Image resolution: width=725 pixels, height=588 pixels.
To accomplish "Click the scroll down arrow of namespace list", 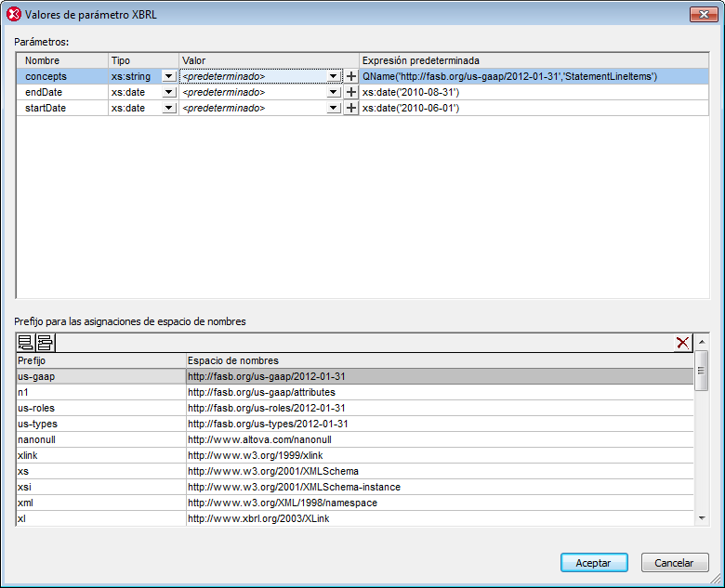I will tap(702, 517).
